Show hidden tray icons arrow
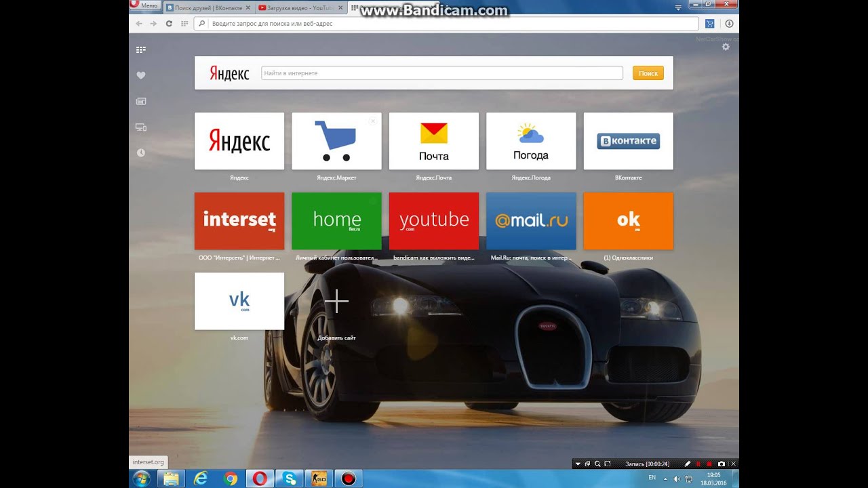868x488 pixels. pos(665,479)
